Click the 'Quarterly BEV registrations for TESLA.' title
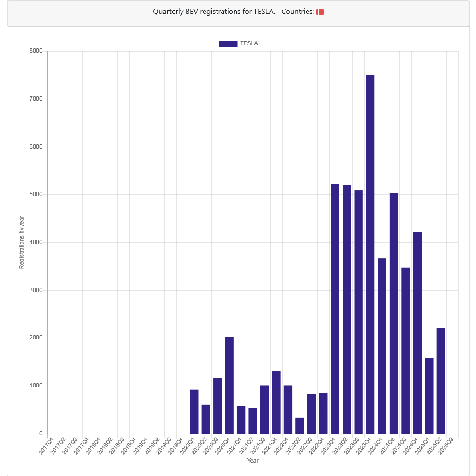 tap(214, 12)
